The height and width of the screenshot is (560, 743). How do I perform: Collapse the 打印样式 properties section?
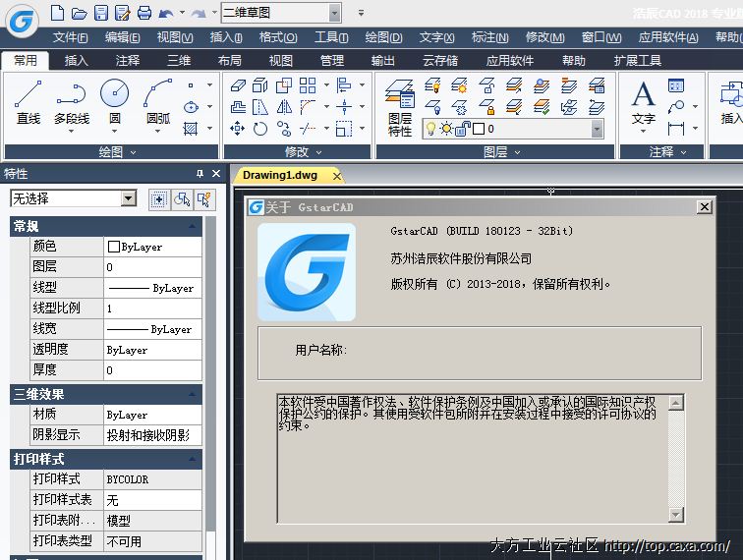tap(192, 459)
